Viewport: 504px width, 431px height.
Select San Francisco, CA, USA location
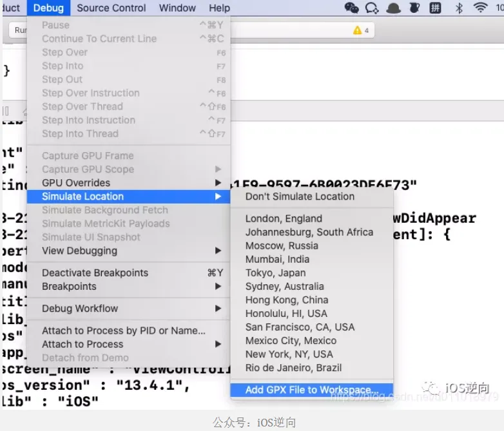pyautogui.click(x=312, y=327)
